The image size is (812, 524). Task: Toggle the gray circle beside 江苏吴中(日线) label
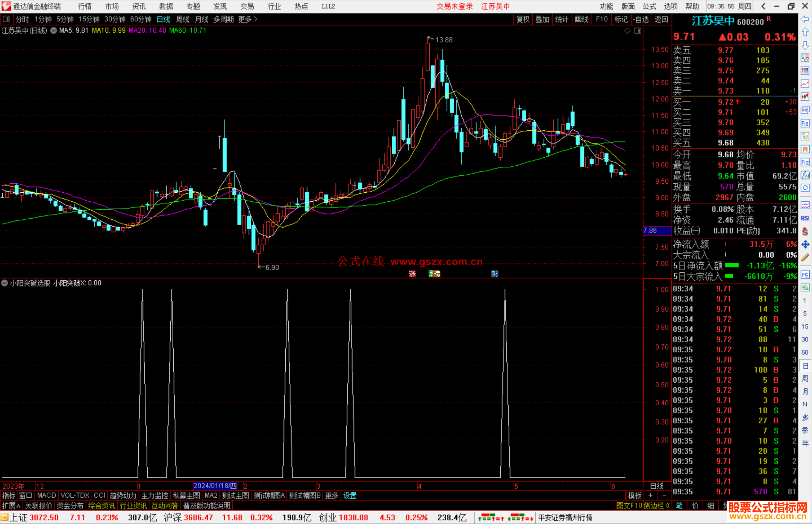coord(53,30)
